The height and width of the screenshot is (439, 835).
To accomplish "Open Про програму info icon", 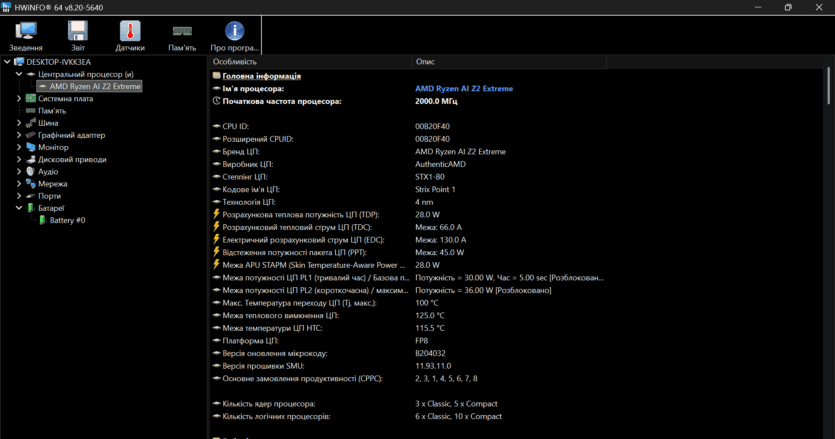I will pyautogui.click(x=234, y=32).
